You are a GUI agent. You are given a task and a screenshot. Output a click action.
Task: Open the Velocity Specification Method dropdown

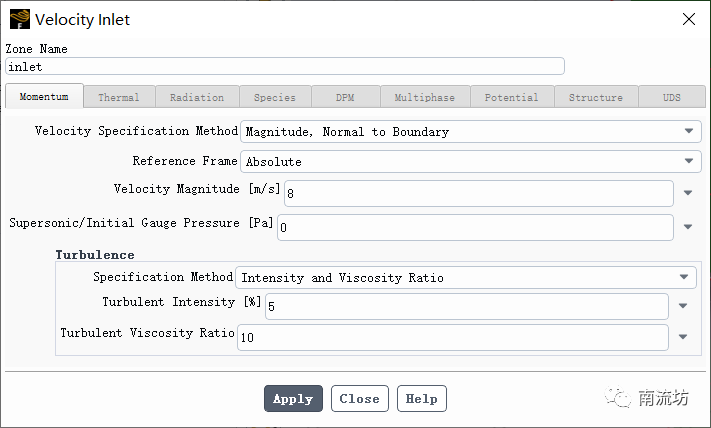point(471,131)
